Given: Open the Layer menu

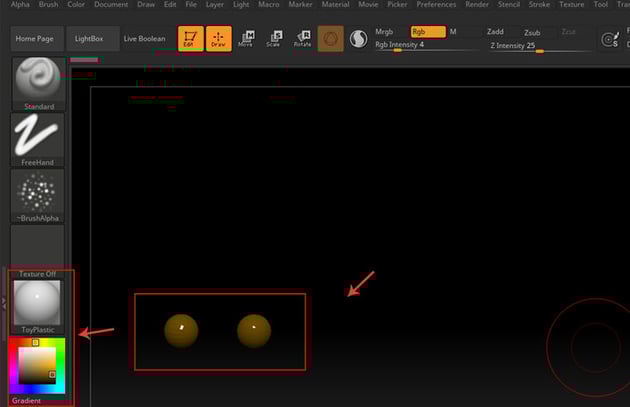Looking at the screenshot, I should [x=215, y=4].
